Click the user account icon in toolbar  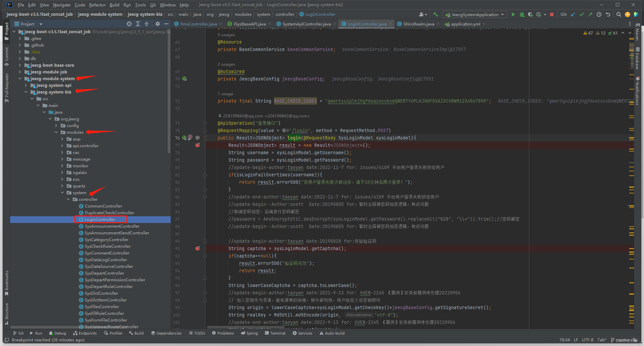click(423, 14)
